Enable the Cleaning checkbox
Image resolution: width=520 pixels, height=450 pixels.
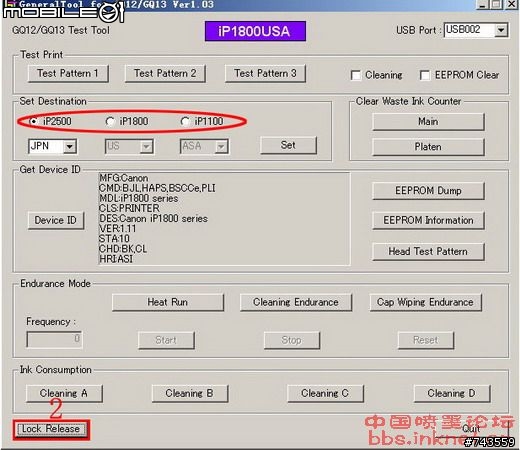[356, 75]
